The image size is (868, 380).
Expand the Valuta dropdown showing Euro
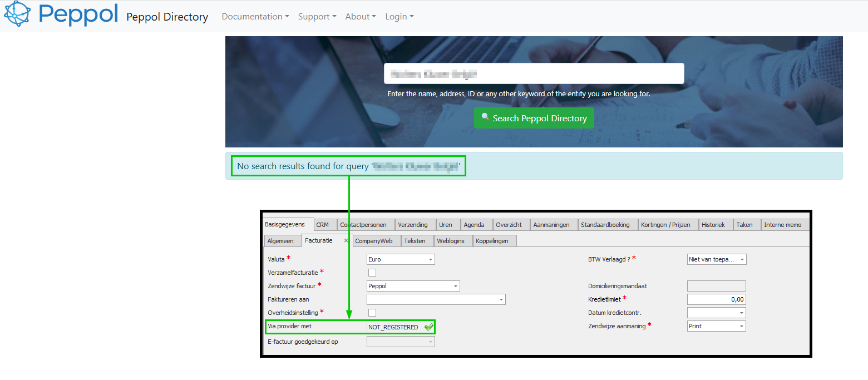pos(430,259)
